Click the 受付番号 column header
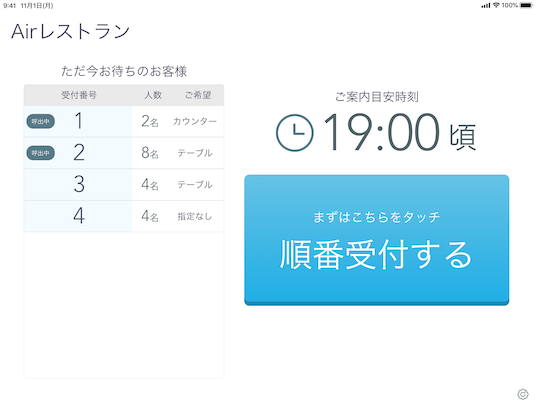 (79, 95)
